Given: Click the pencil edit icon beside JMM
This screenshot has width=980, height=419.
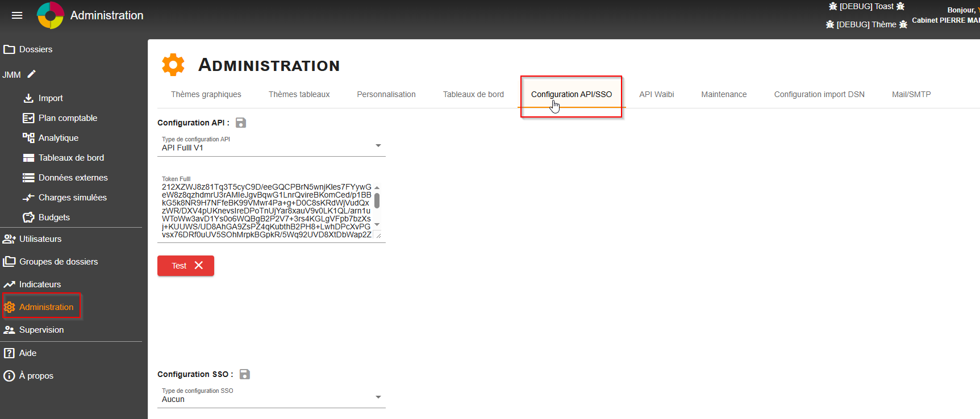Looking at the screenshot, I should 32,74.
